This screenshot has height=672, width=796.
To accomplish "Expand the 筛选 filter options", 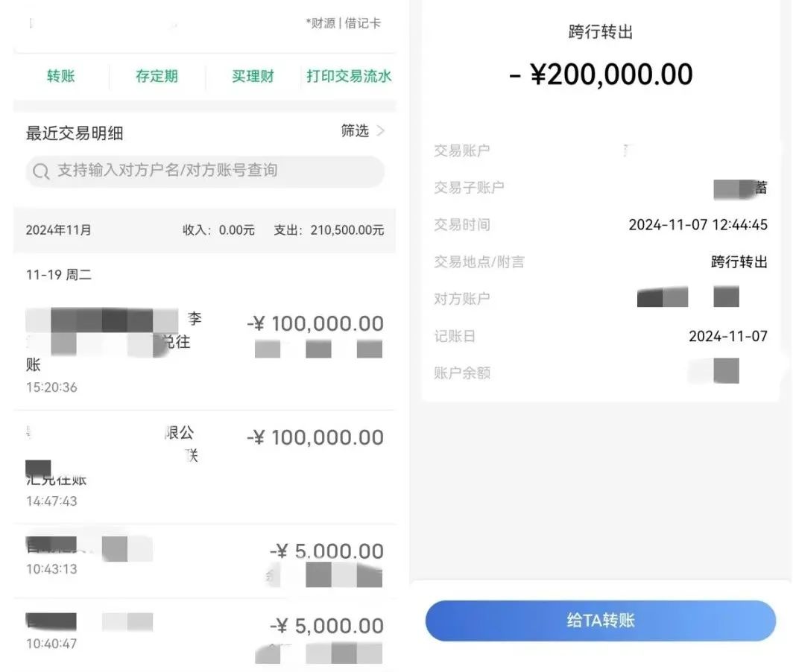I will 356,131.
